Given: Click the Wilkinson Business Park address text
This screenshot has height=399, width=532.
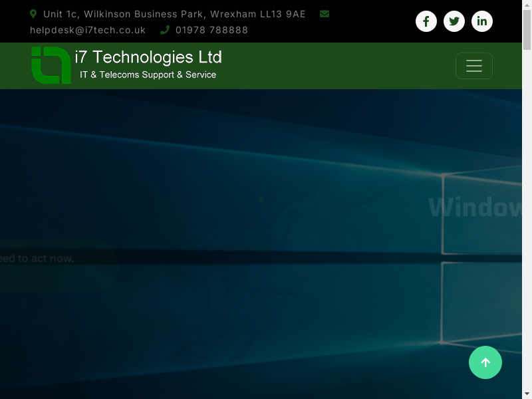Looking at the screenshot, I should pos(174,14).
